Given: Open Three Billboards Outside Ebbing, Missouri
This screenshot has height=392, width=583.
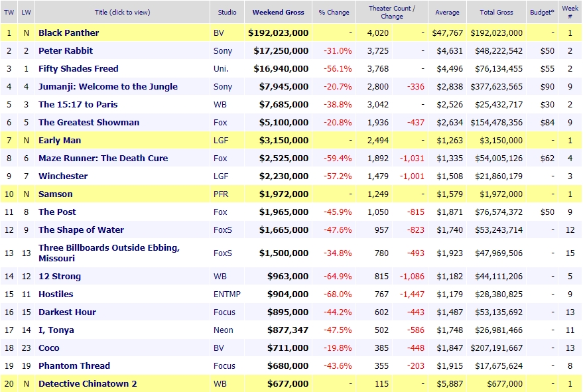Looking at the screenshot, I should click(109, 253).
